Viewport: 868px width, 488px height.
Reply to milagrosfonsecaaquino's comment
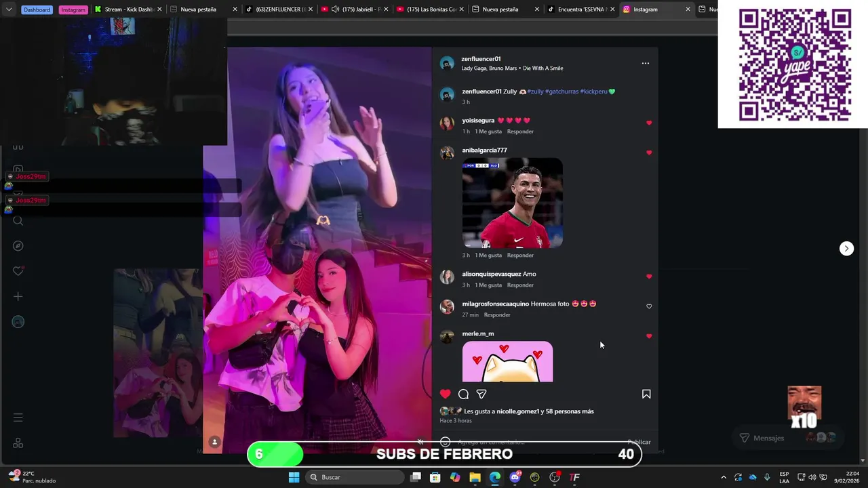coord(497,315)
